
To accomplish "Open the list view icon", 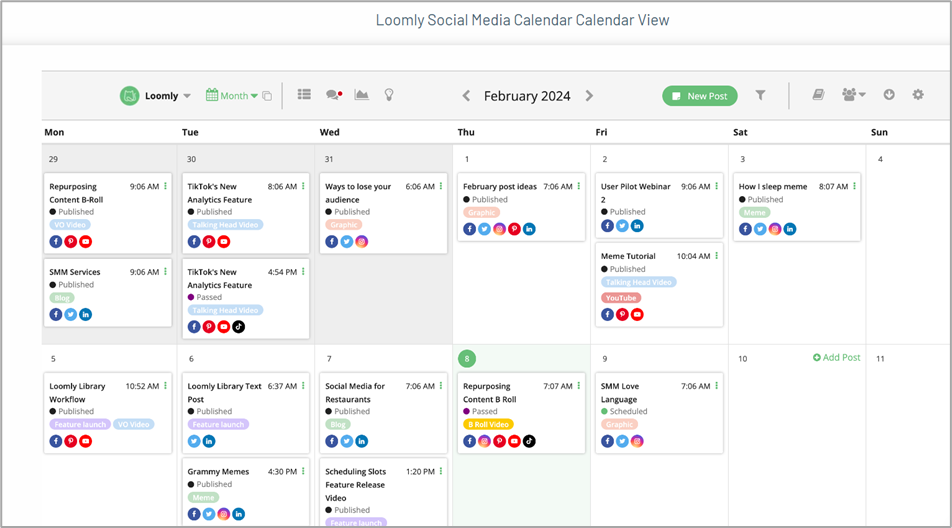I will pos(304,94).
